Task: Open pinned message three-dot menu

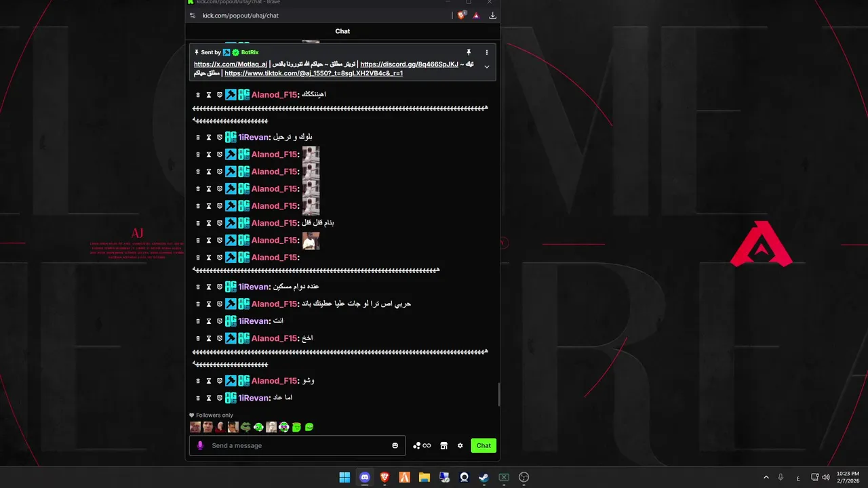Action: pos(486,52)
